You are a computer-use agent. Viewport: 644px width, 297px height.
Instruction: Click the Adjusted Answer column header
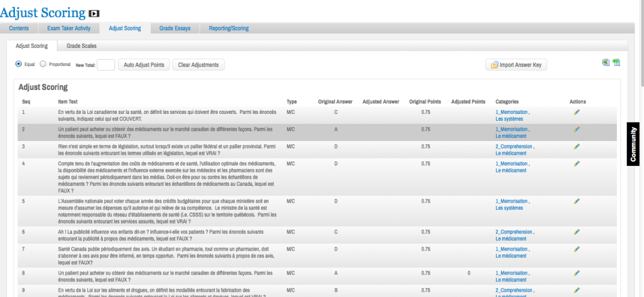click(x=381, y=102)
